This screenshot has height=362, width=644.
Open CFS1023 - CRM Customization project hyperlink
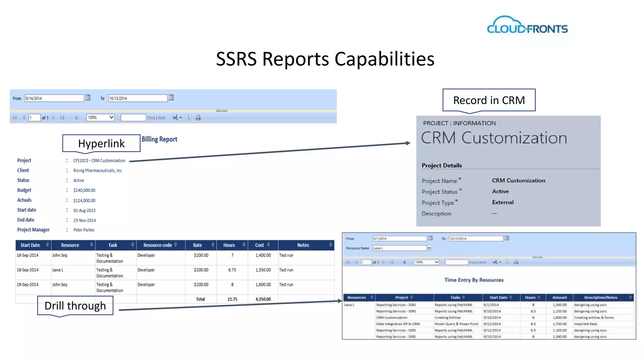(99, 161)
